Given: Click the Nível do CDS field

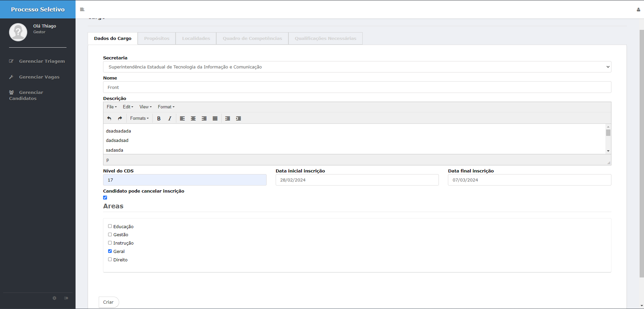Looking at the screenshot, I should click(185, 180).
